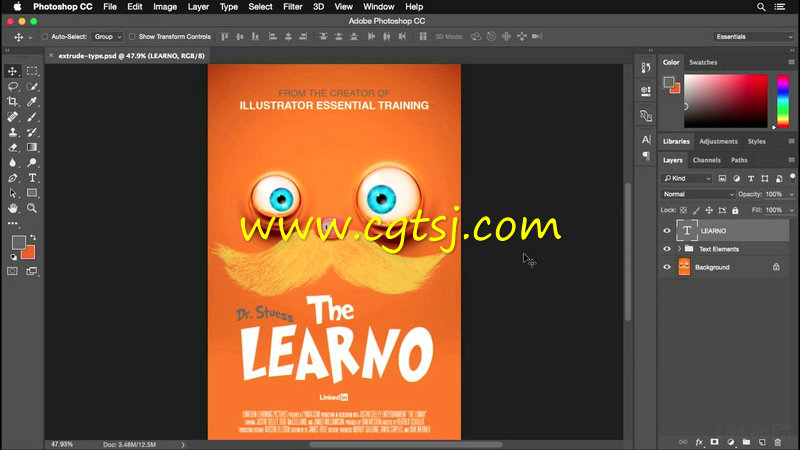The image size is (800, 450).
Task: Open Spotlight search in menu bar
Action: 761,7
